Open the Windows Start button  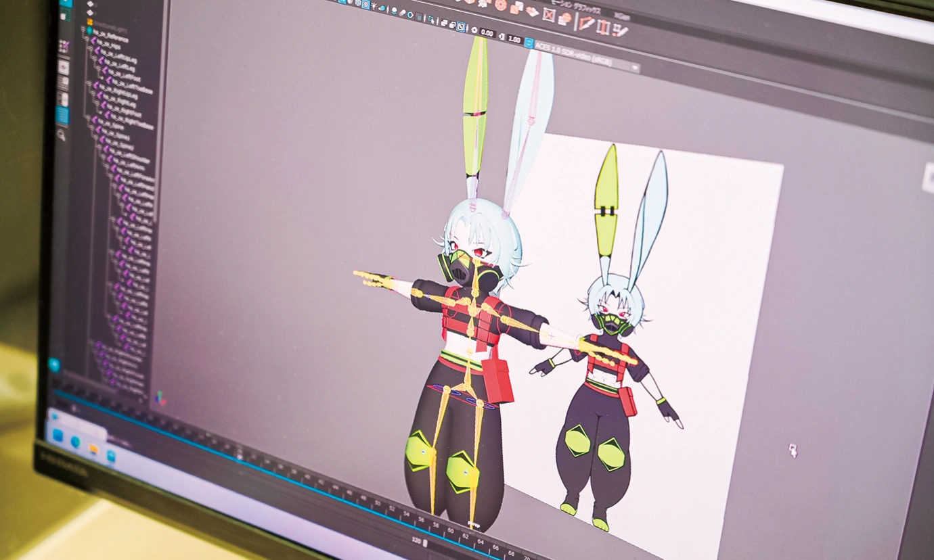(58, 435)
